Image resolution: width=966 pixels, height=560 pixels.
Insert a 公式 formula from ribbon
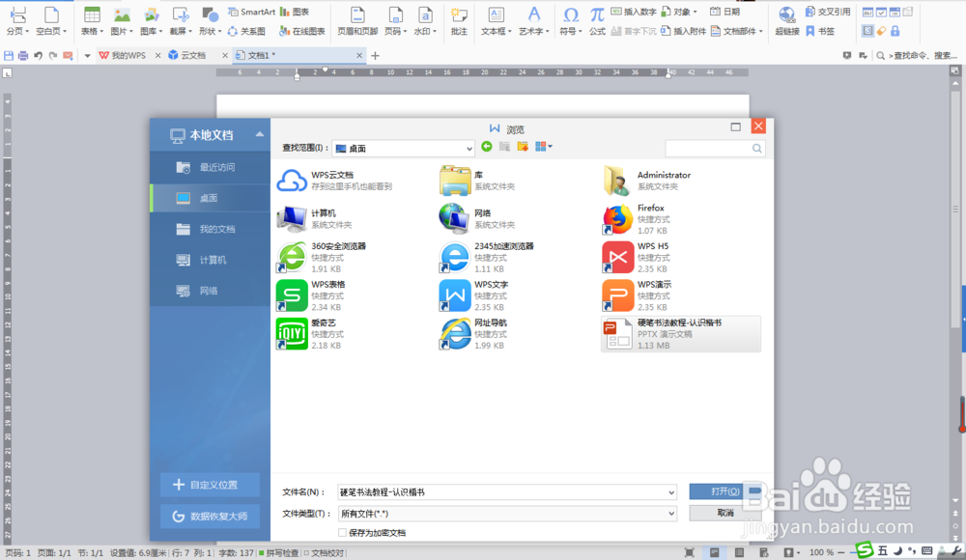coord(597,21)
